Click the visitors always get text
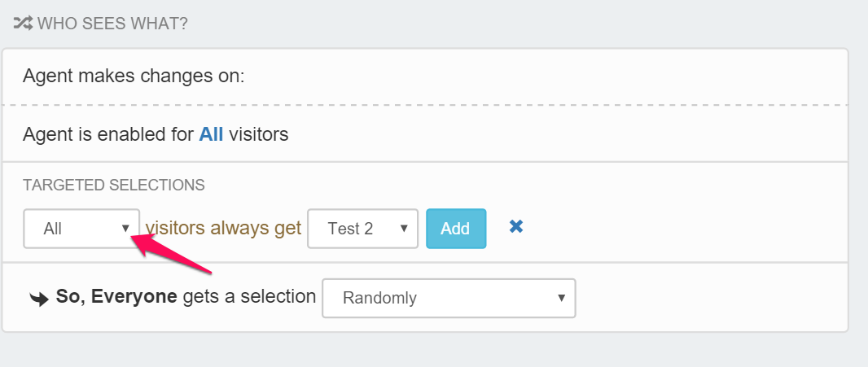The image size is (868, 367). point(223,229)
